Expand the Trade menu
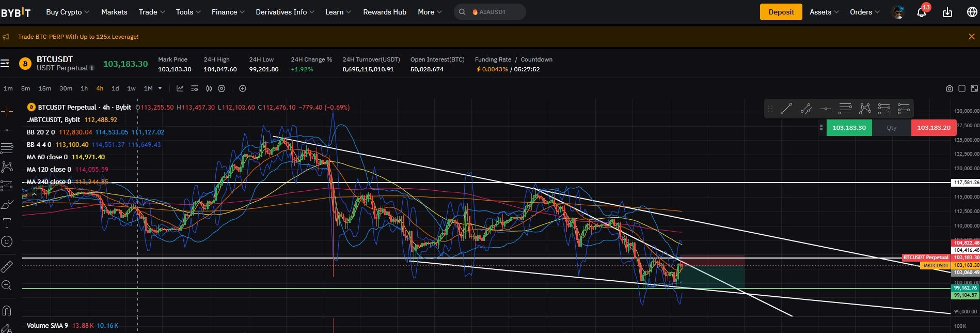The height and width of the screenshot is (333, 980). coord(152,12)
